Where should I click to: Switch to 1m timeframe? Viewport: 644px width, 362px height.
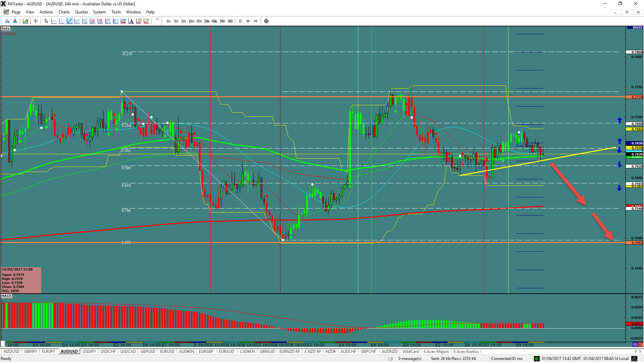click(168, 21)
